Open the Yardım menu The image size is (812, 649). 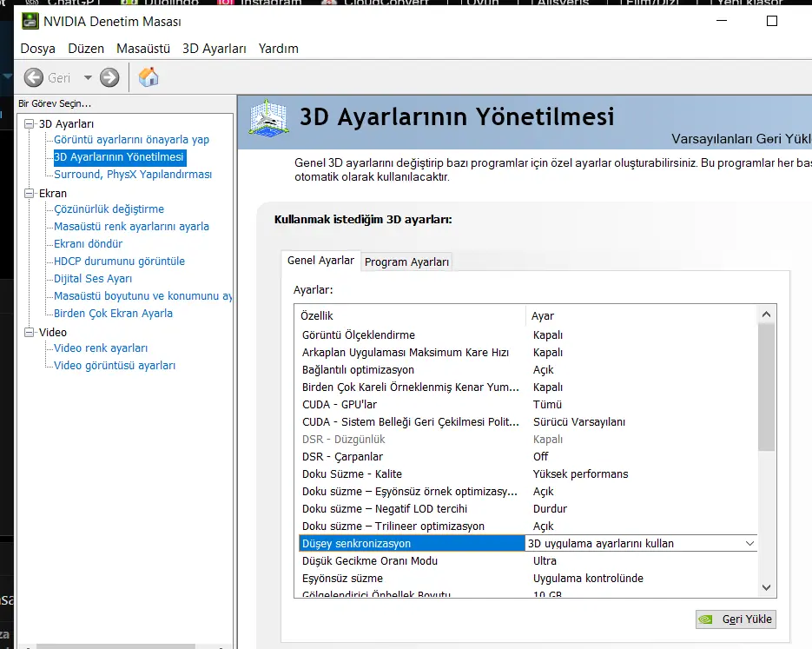[279, 49]
